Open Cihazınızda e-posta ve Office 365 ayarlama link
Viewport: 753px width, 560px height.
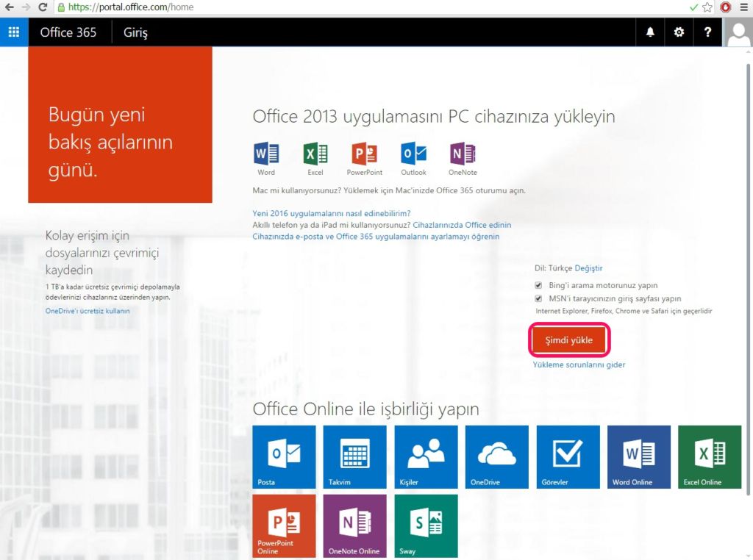(x=376, y=237)
